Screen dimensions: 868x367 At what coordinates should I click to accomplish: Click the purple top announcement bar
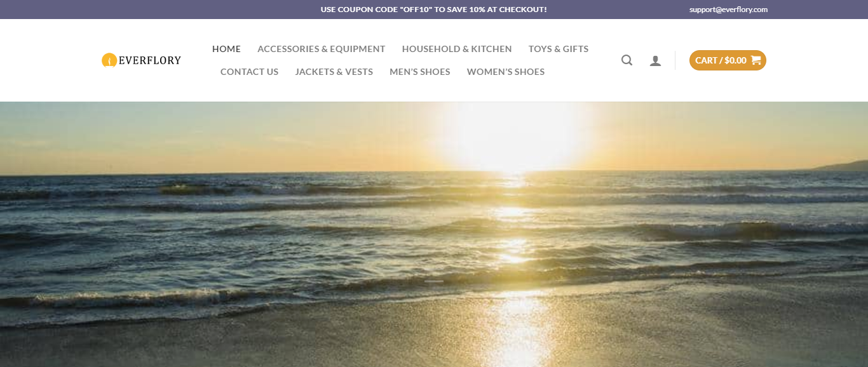(x=434, y=10)
